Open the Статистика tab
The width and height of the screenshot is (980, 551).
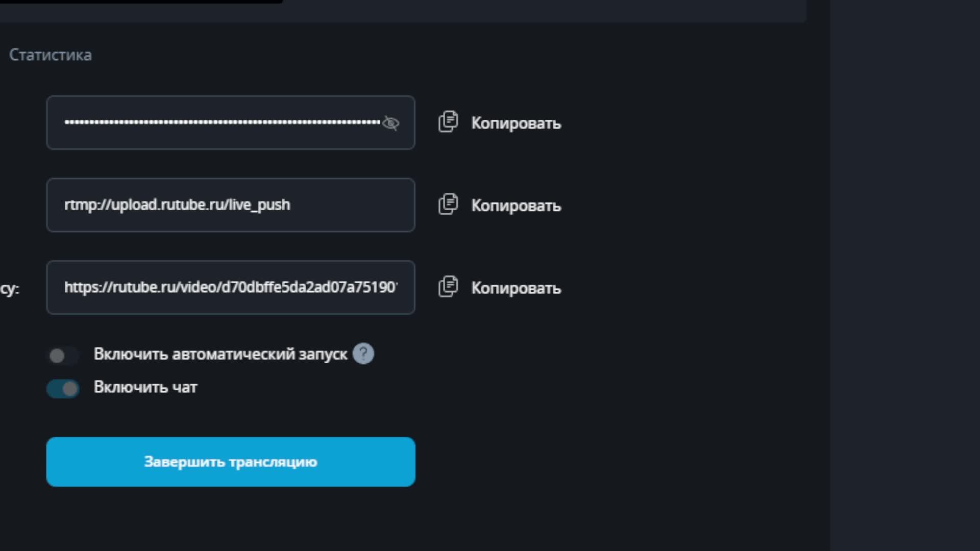coord(51,55)
